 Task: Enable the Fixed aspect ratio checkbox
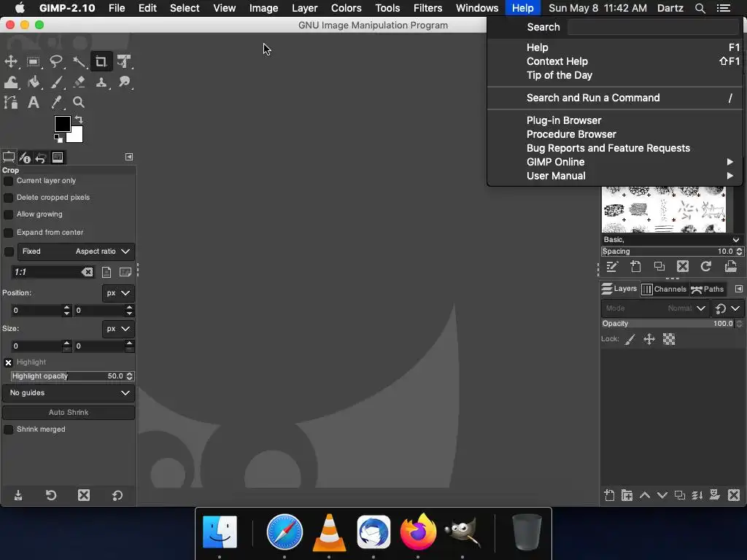coord(9,252)
